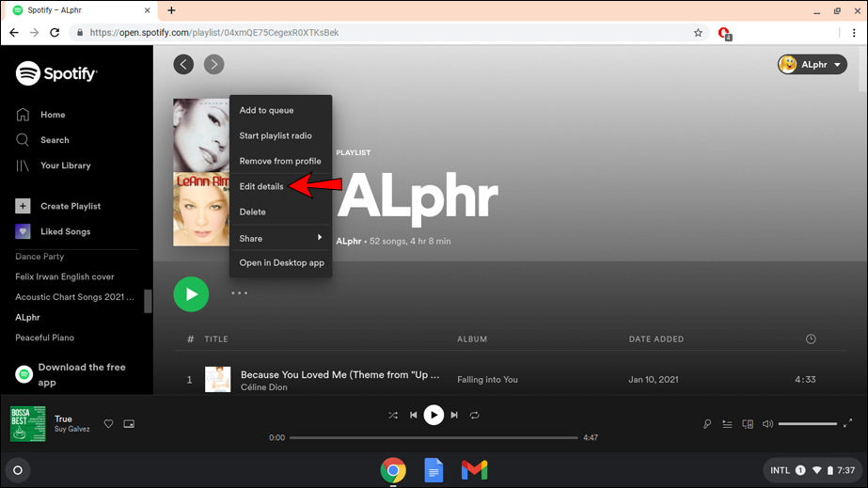
Task: Open the three-dot more options menu
Action: pos(239,293)
